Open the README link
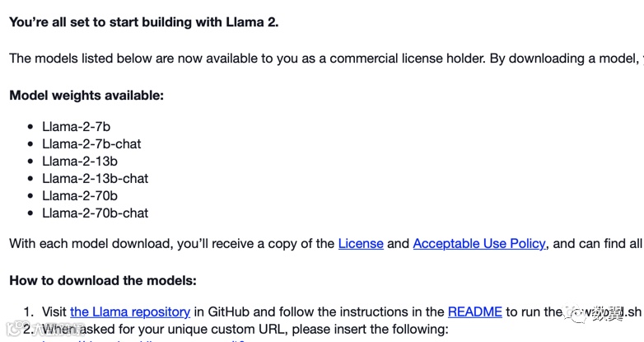Viewport: 644px width, 342px height. coord(475,312)
